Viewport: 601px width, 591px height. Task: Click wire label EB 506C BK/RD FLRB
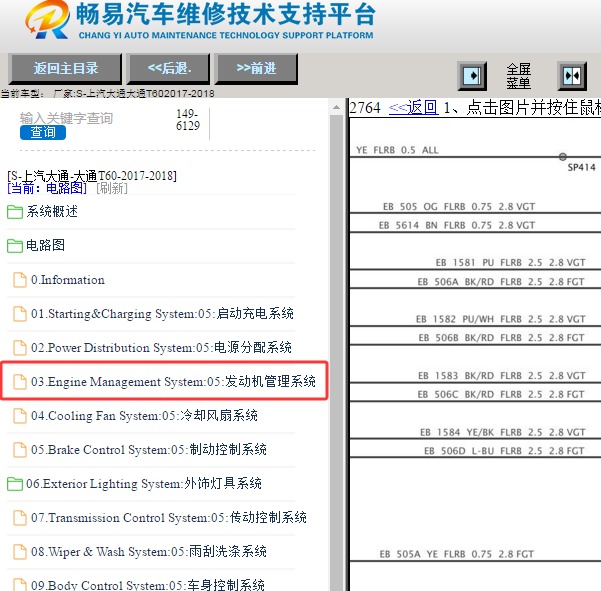501,394
